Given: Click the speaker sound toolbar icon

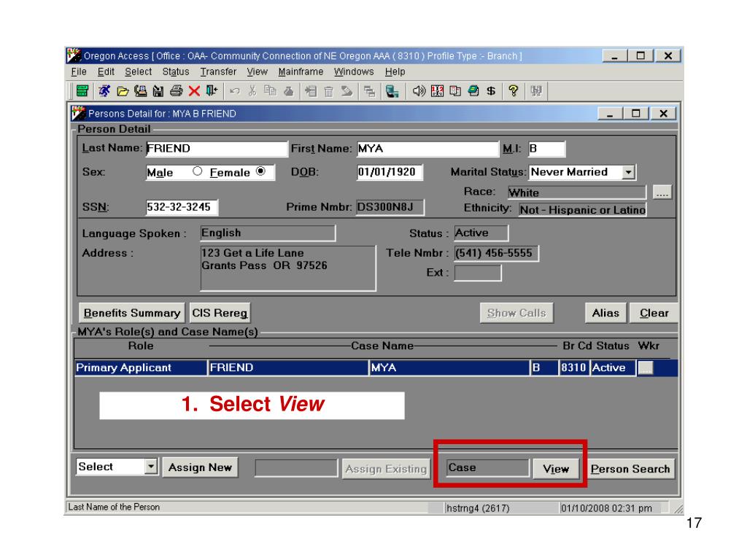Looking at the screenshot, I should click(x=419, y=90).
